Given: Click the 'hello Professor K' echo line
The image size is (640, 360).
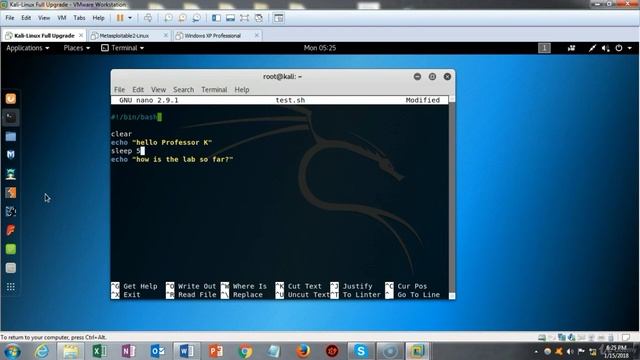Looking at the screenshot, I should tap(161, 142).
